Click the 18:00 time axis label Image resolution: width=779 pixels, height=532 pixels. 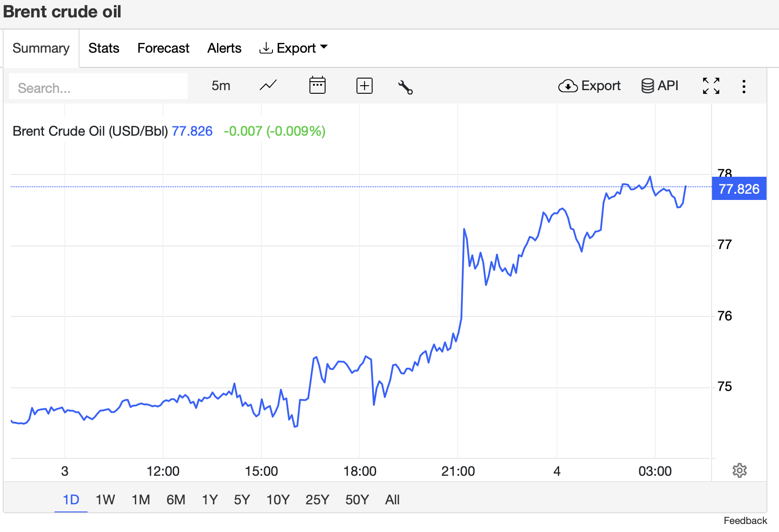click(x=360, y=471)
